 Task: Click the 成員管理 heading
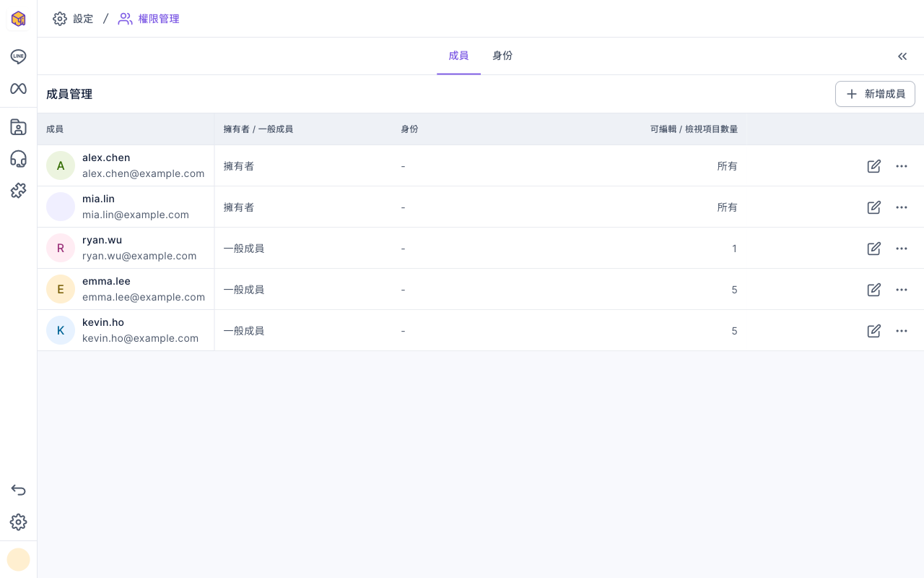[x=69, y=94]
